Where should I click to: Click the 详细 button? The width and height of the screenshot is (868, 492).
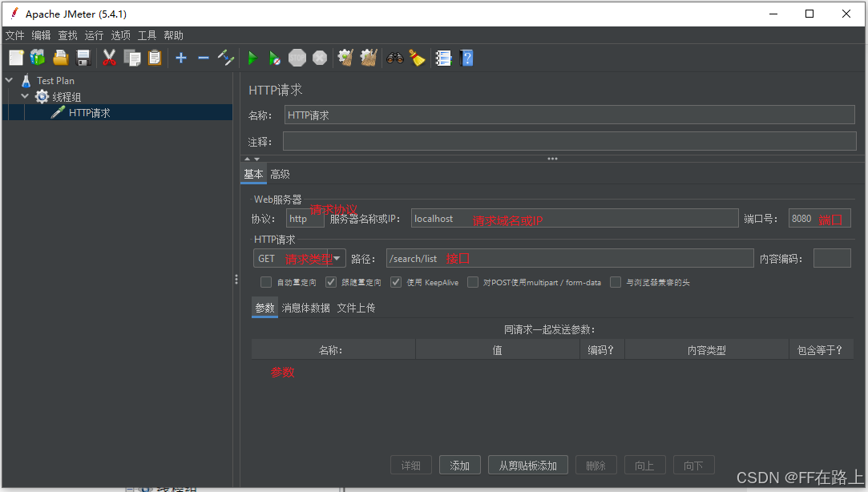click(x=410, y=466)
